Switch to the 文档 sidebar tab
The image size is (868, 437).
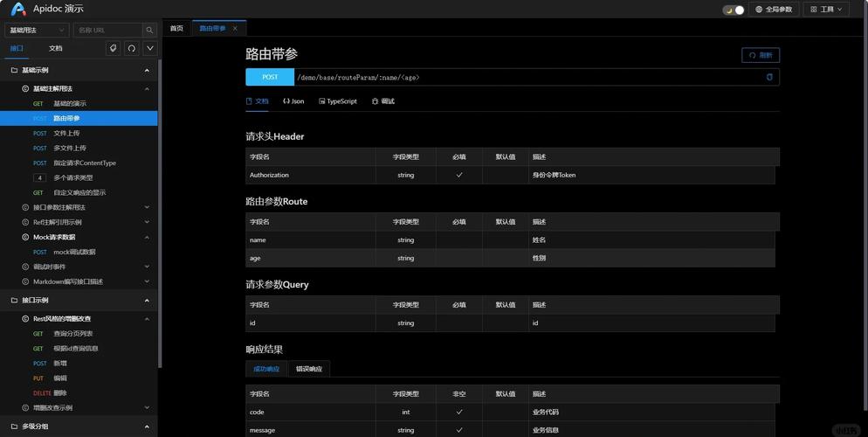(55, 48)
